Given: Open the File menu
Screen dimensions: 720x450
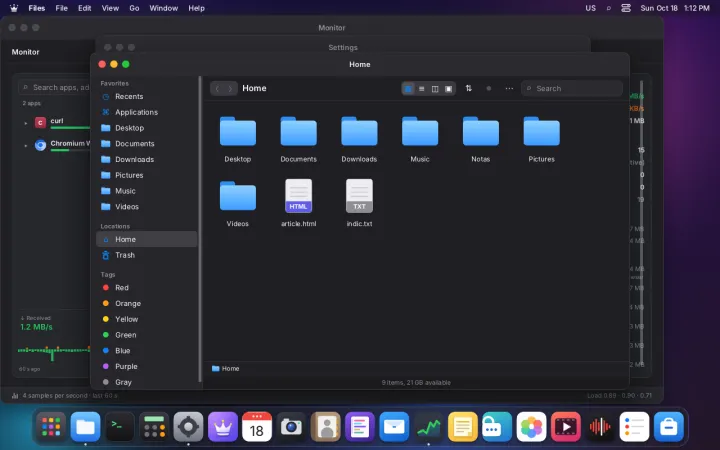Looking at the screenshot, I should click(62, 8).
